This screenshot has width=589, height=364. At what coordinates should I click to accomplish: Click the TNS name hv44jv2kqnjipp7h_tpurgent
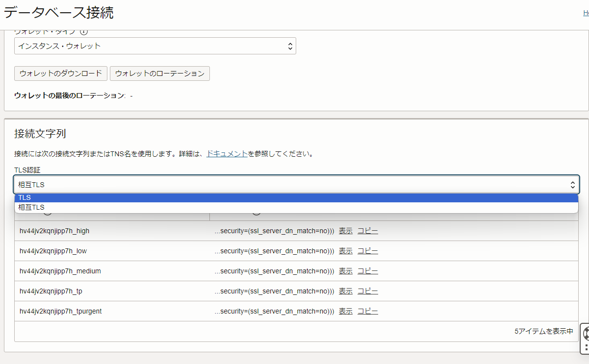coord(61,311)
